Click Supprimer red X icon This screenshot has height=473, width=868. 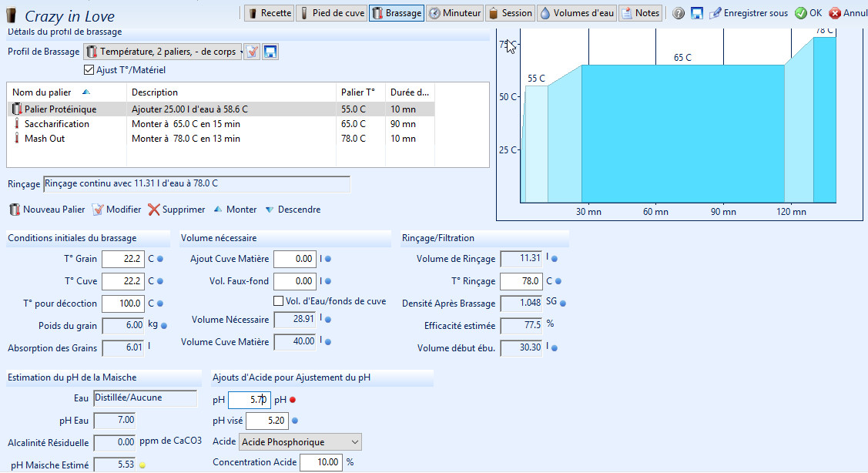(x=154, y=210)
